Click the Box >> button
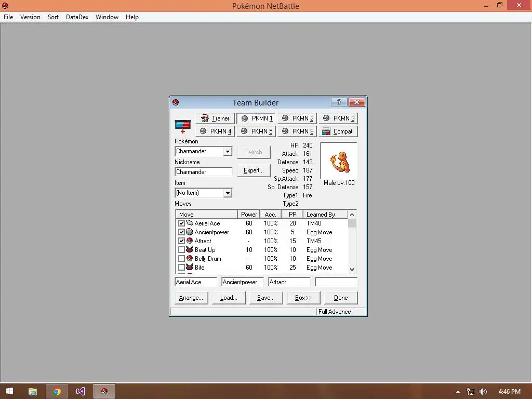The image size is (532, 399). [x=303, y=298]
